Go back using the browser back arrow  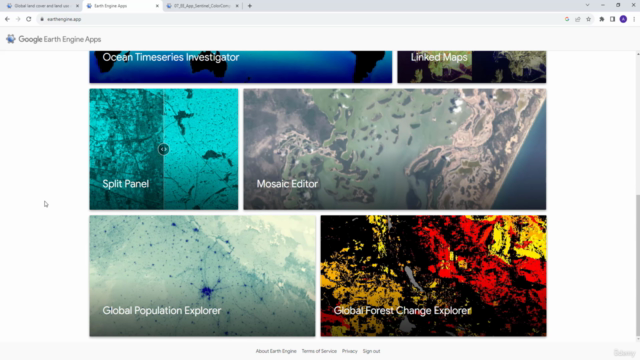click(x=7, y=19)
